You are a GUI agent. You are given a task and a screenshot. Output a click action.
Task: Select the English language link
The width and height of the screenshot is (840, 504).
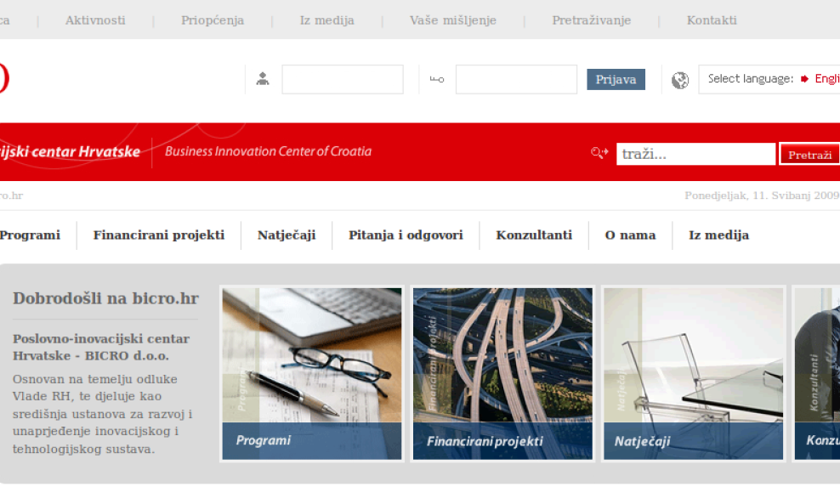827,79
